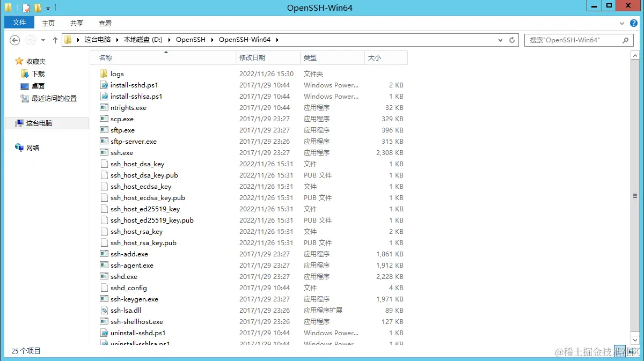Switch to details view button
Image resolution: width=644 pixels, height=361 pixels.
[620, 351]
